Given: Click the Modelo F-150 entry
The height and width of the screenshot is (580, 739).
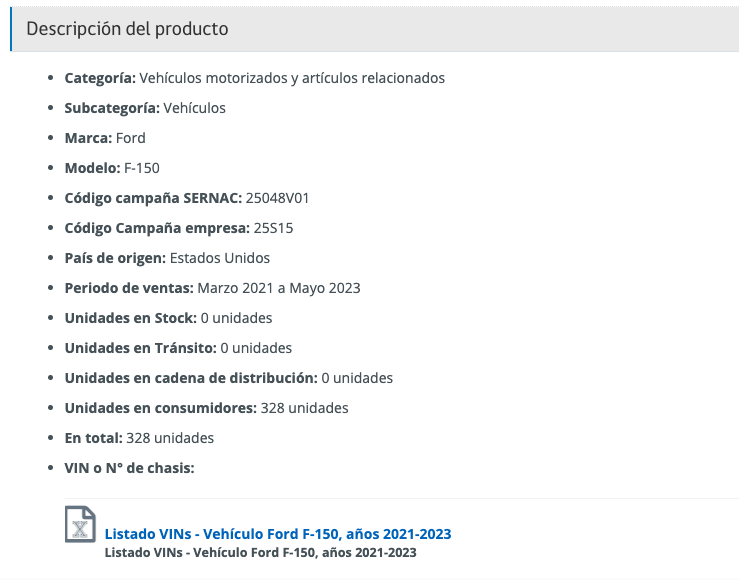Looking at the screenshot, I should point(112,168).
